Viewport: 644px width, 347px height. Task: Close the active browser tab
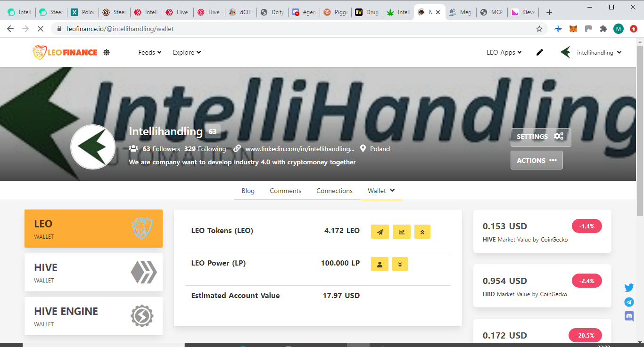point(438,12)
